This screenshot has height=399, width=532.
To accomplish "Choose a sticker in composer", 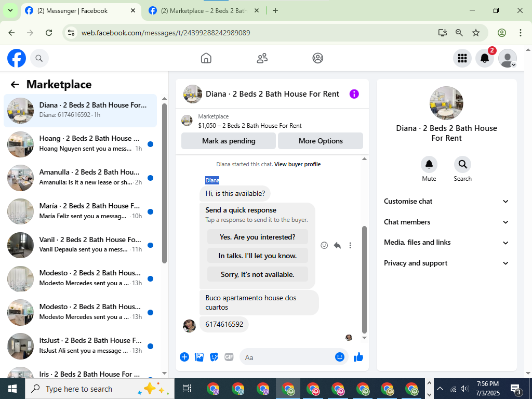I will [214, 357].
